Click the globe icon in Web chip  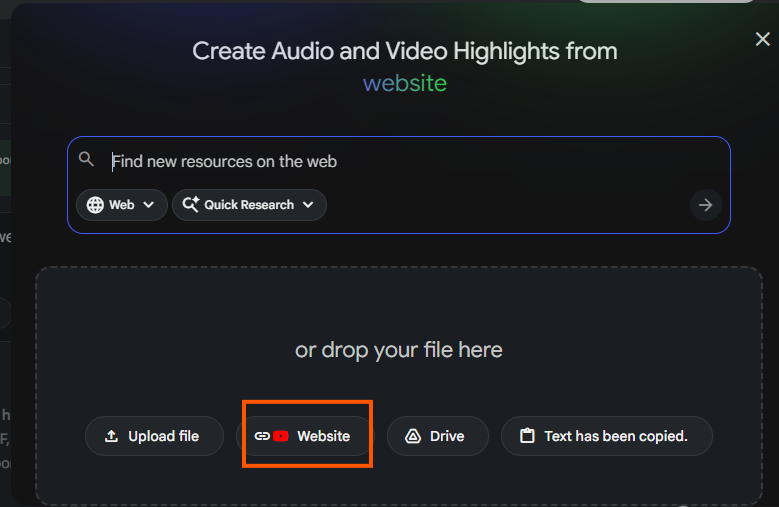[x=95, y=205]
